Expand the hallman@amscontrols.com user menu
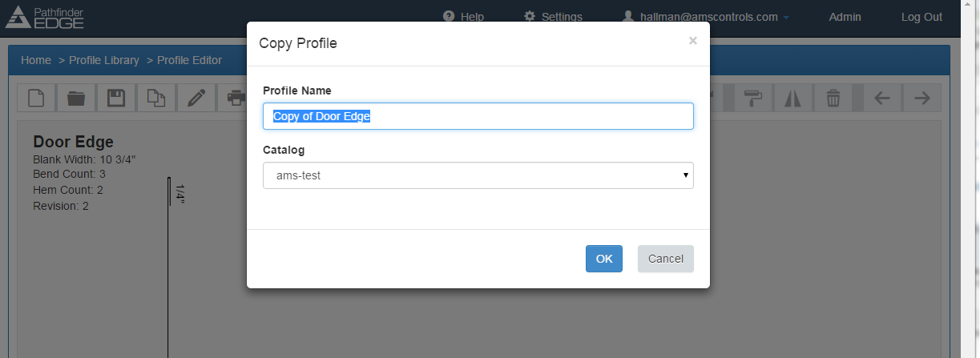 pyautogui.click(x=706, y=17)
